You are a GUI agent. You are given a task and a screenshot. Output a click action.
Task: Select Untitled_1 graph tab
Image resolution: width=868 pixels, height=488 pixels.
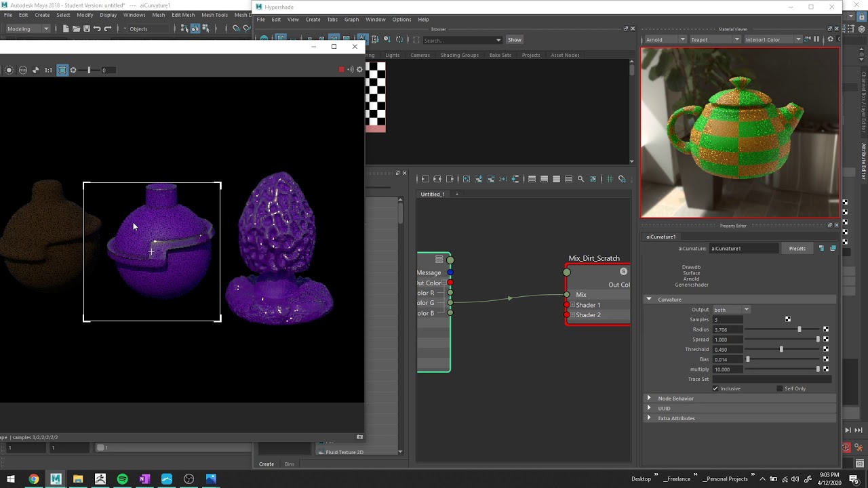[x=433, y=195]
